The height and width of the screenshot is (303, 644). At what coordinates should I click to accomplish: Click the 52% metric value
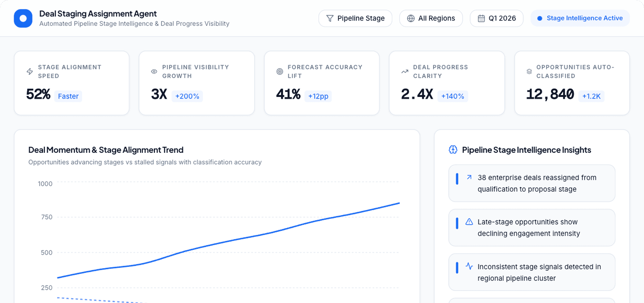[38, 94]
